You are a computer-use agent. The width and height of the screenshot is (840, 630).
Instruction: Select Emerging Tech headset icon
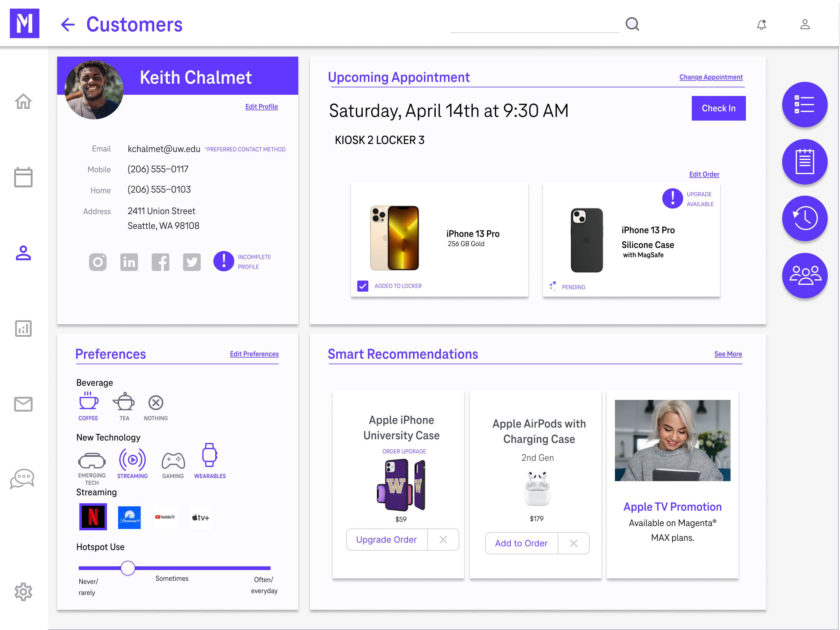click(92, 461)
